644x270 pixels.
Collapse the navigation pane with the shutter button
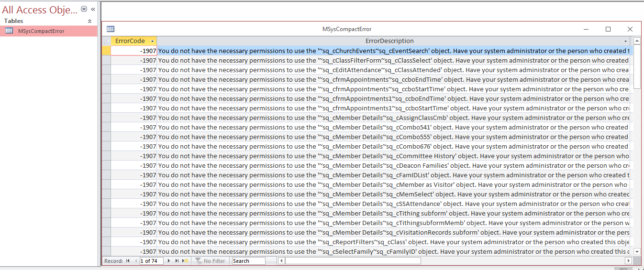pyautogui.click(x=93, y=9)
